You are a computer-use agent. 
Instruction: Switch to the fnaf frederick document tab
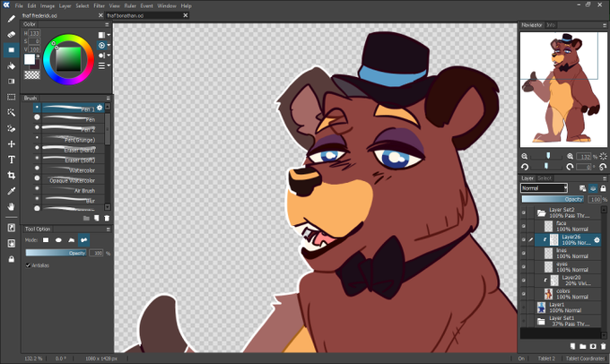pyautogui.click(x=39, y=15)
